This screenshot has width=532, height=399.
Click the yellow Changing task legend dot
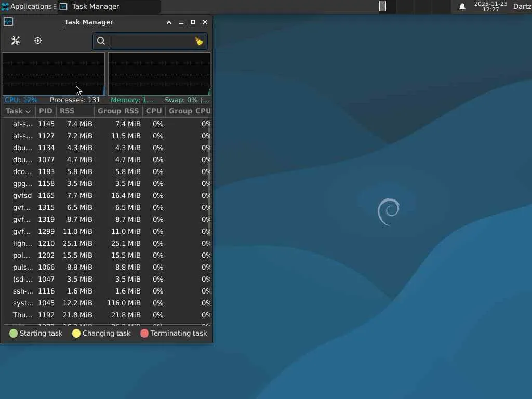point(76,334)
